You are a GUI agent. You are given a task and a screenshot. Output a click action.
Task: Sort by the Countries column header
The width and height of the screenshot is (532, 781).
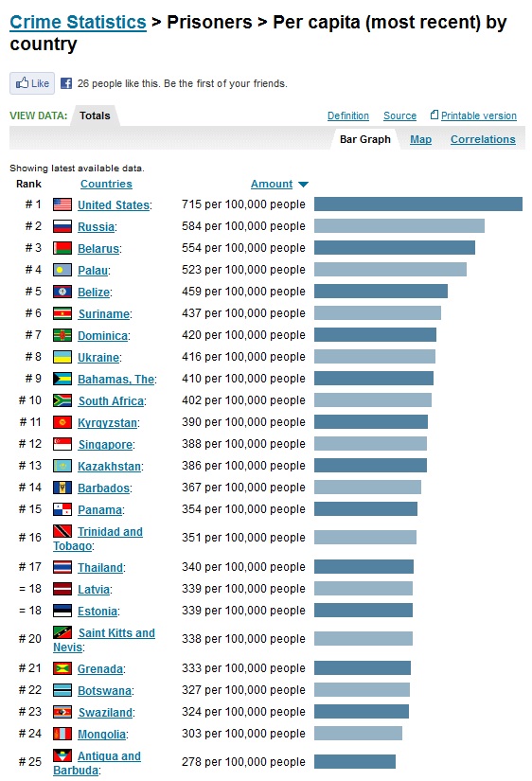pyautogui.click(x=106, y=184)
